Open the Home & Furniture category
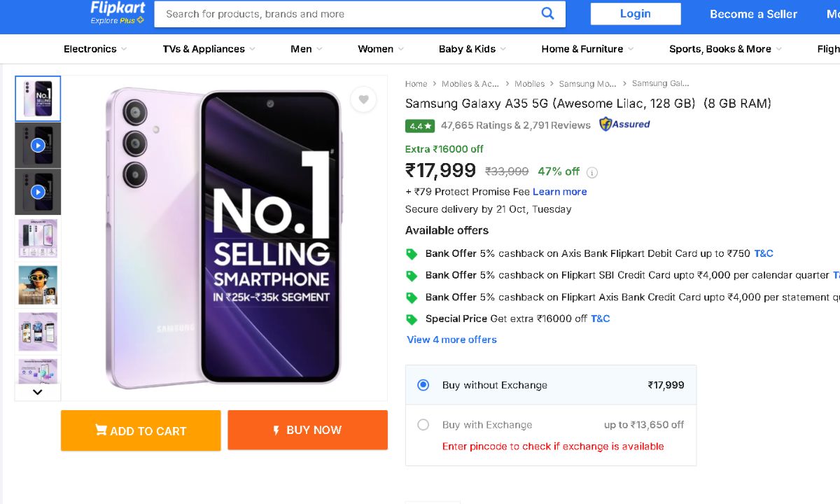 tap(587, 49)
